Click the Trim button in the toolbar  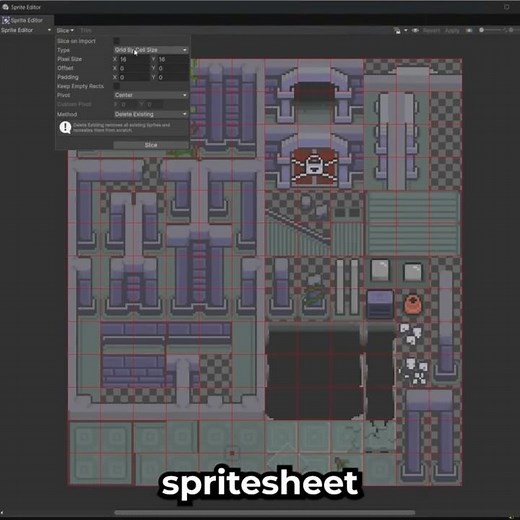coord(86,30)
